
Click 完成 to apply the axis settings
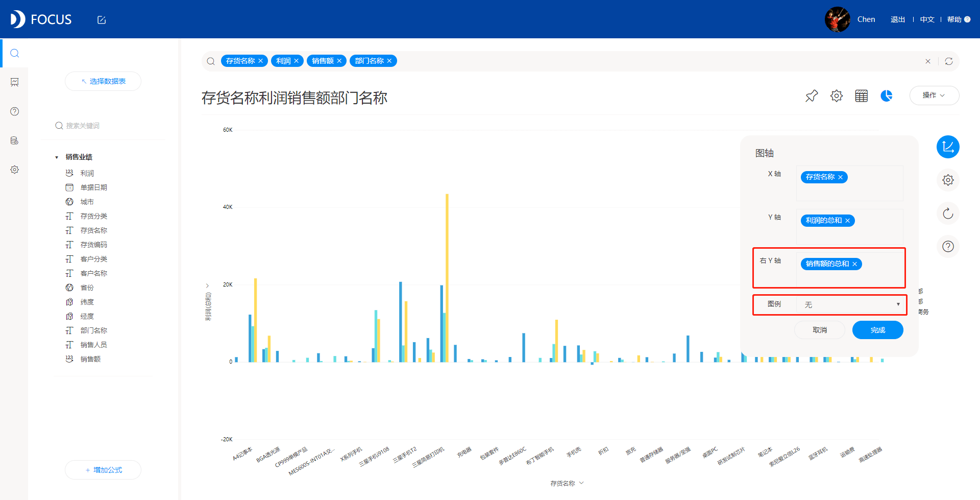[x=878, y=330]
